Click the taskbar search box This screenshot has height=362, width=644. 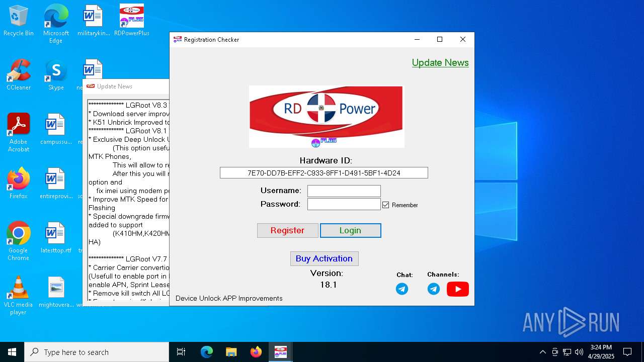click(x=97, y=352)
